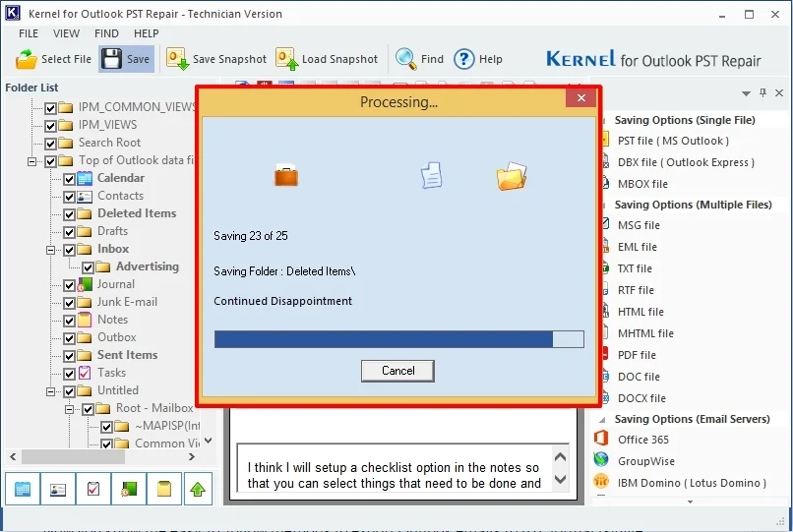This screenshot has width=793, height=532.
Task: Toggle the Deleted Items folder checkbox
Action: (69, 214)
